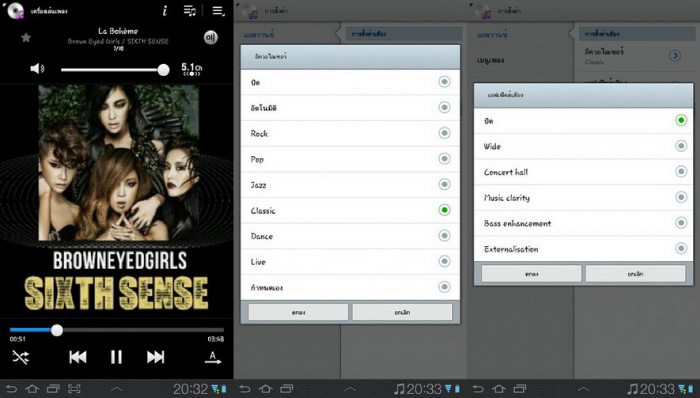Select the Jazz equalizer option
Image resolution: width=700 pixels, height=398 pixels.
point(350,185)
